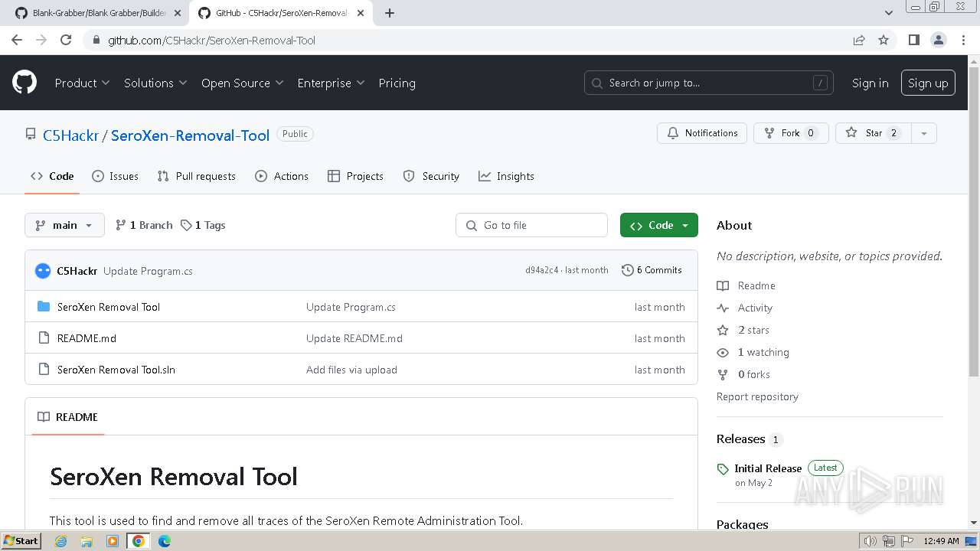The image size is (980, 551).
Task: Expand the Open Source menu
Action: click(242, 83)
